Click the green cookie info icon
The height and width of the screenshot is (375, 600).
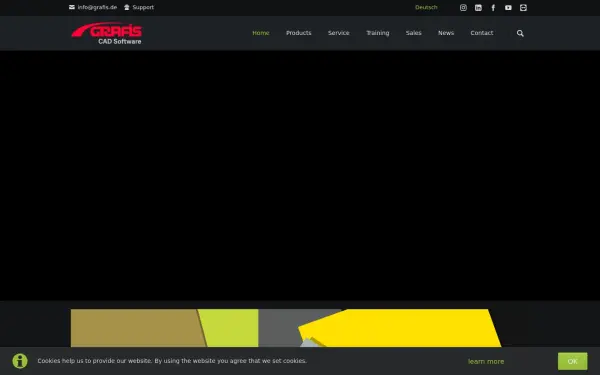pyautogui.click(x=20, y=361)
